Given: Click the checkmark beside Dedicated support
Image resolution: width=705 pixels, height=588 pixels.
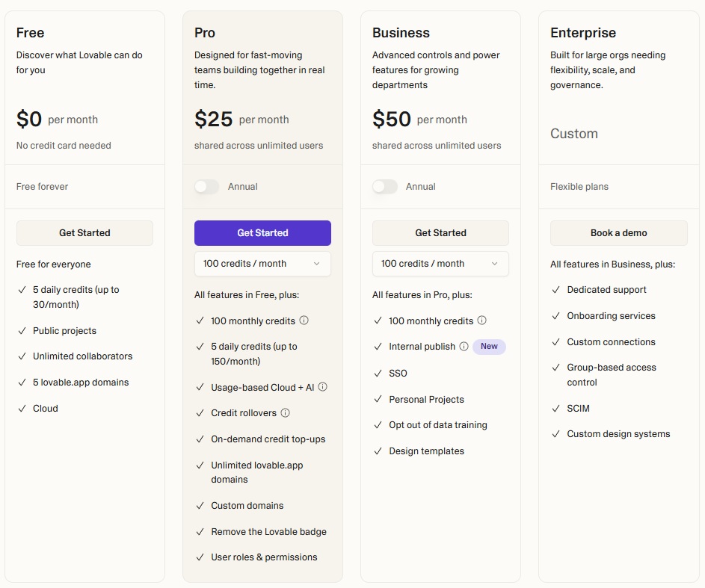Looking at the screenshot, I should [x=555, y=289].
